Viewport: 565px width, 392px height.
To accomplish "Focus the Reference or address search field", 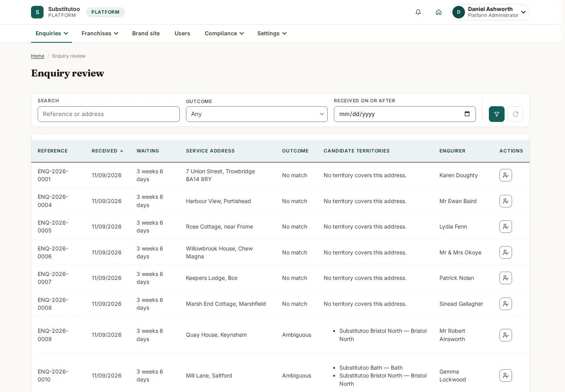I will coord(109,114).
